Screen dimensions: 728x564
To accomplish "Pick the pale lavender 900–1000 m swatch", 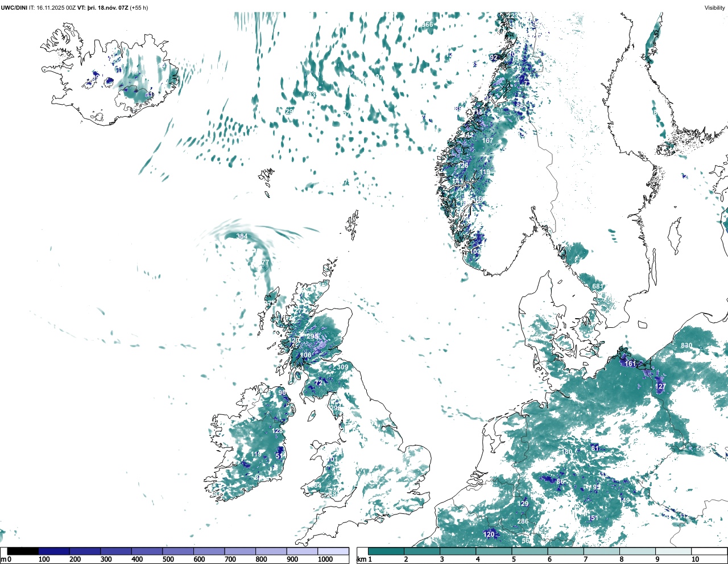I will [302, 551].
